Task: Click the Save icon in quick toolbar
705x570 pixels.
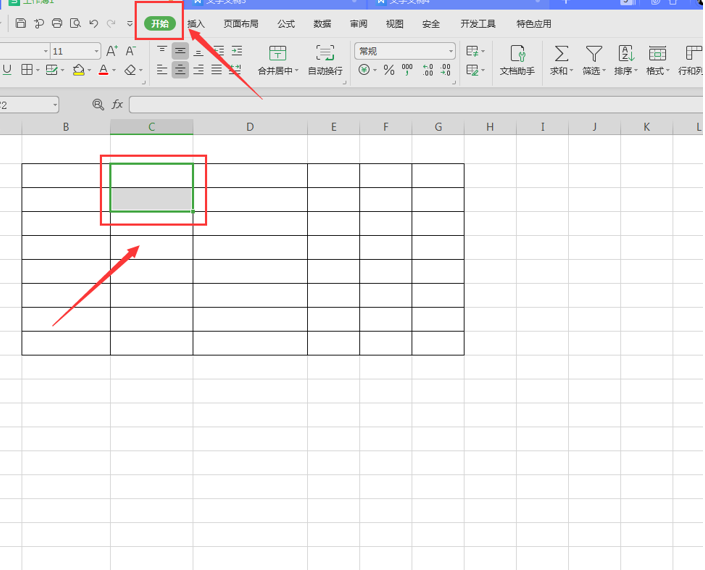Action: (21, 23)
